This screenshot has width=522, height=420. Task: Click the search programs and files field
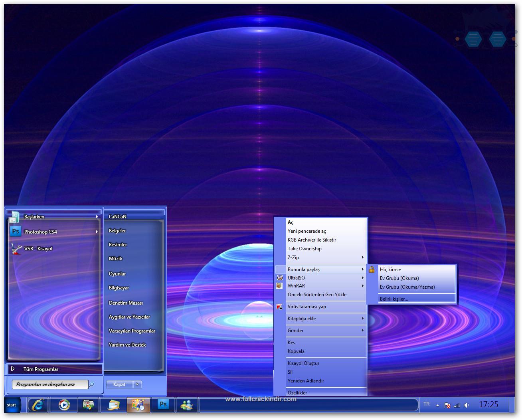pos(49,384)
